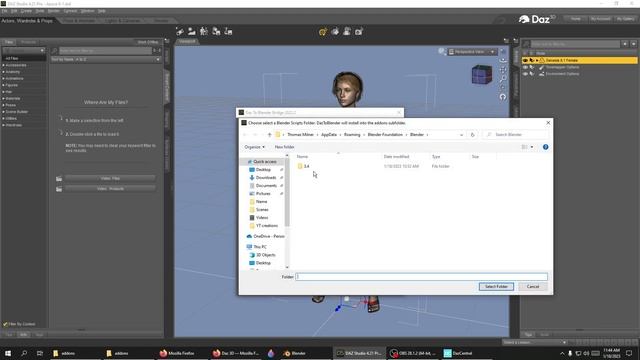
Task: Click the viewport view cube
Action: pyautogui.click(x=482, y=75)
